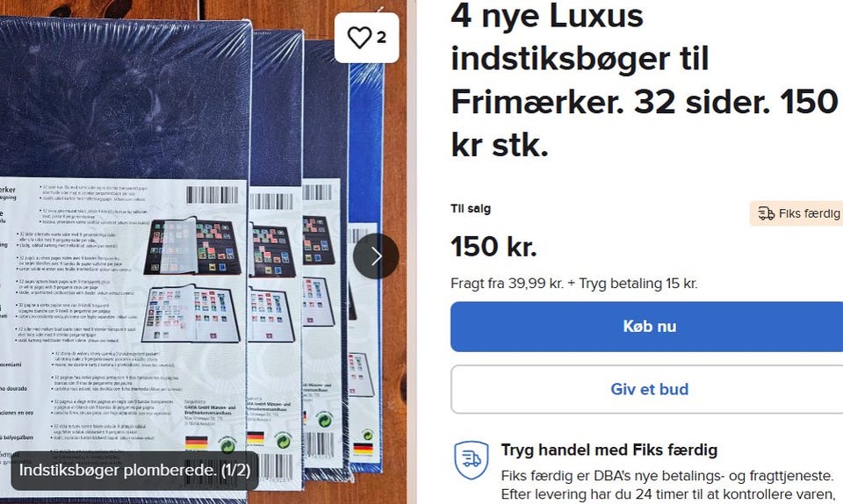This screenshot has height=504, width=843.
Task: Click the German flag on front stockbook
Action: point(196,443)
